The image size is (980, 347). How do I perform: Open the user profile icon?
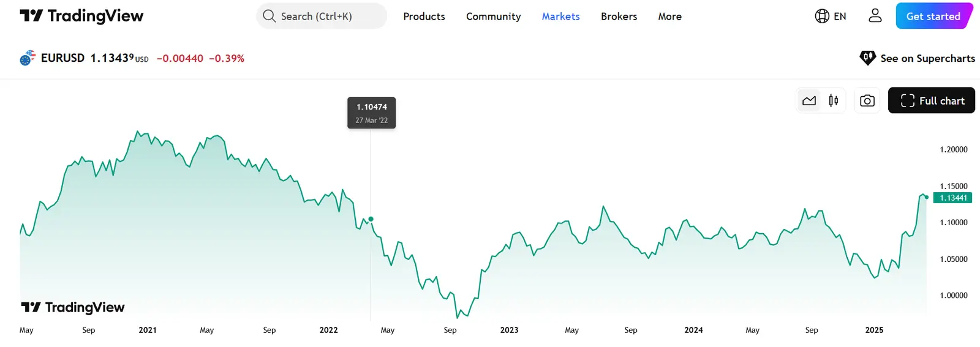coord(875,16)
